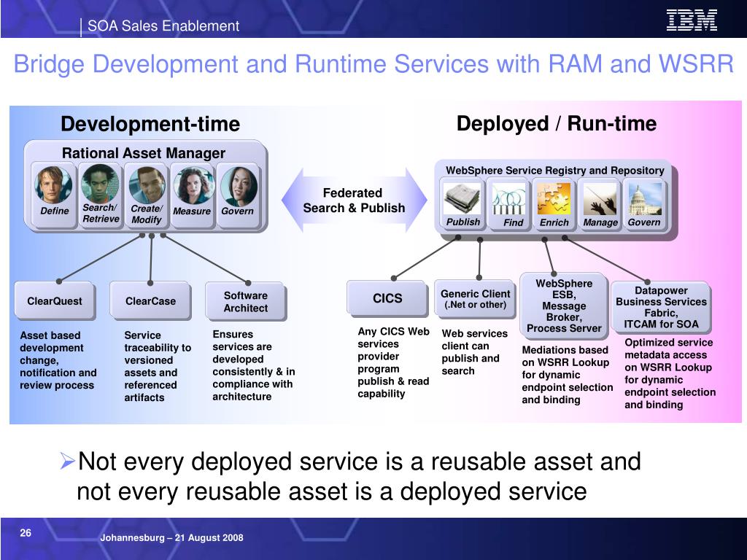
Task: Click the Govern capitol building icon
Action: [645, 198]
